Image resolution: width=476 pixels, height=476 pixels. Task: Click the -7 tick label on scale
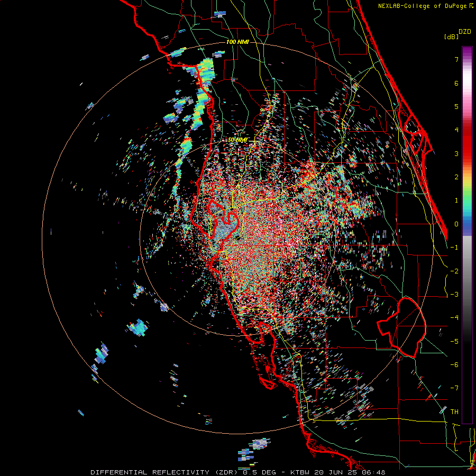[x=454, y=388]
